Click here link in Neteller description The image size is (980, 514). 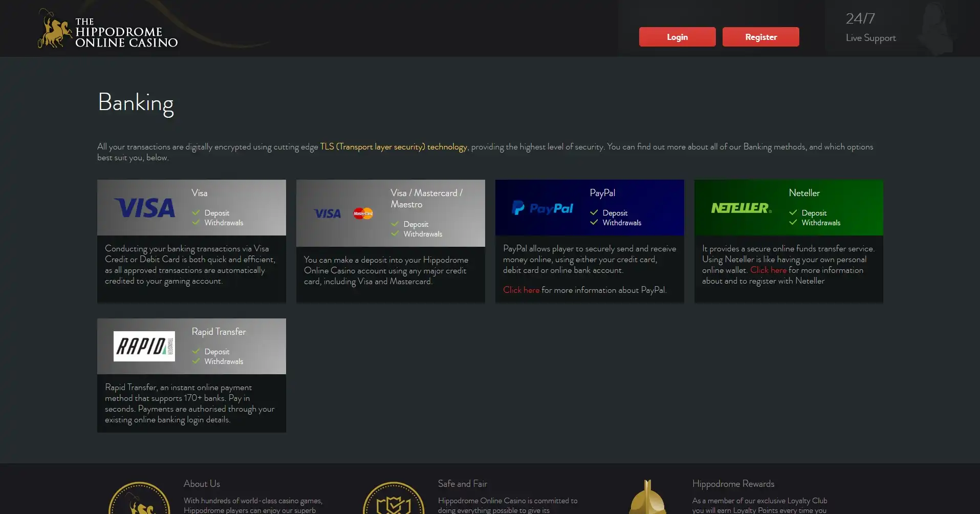[x=768, y=270]
